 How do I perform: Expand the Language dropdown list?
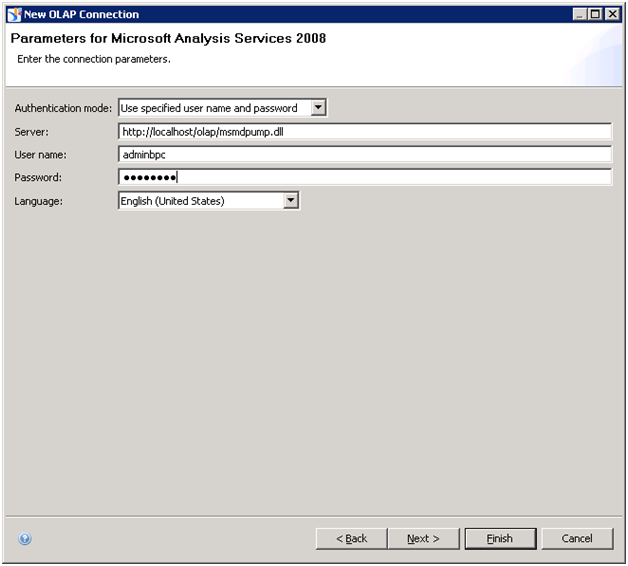click(290, 201)
